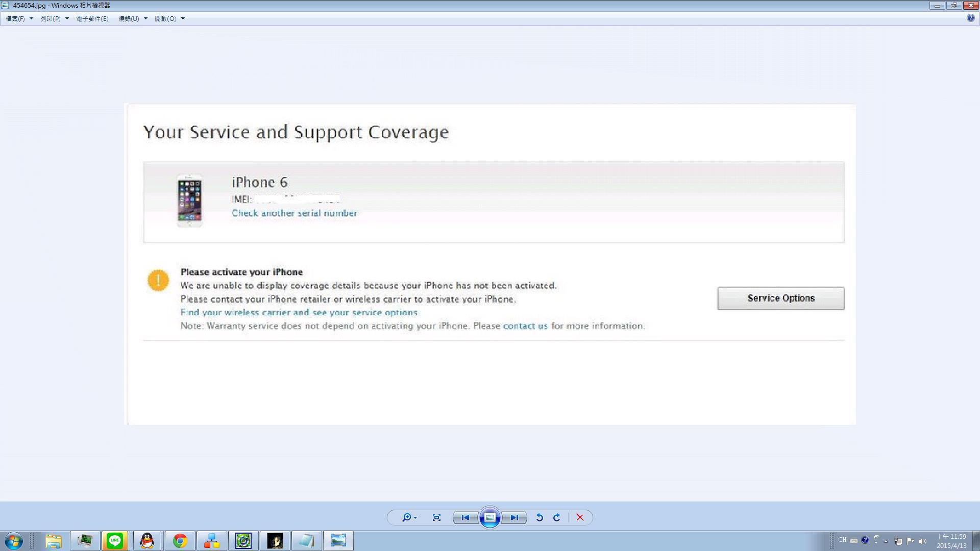The image size is (980, 551).
Task: Open the Action Center flag icon
Action: pyautogui.click(x=911, y=541)
